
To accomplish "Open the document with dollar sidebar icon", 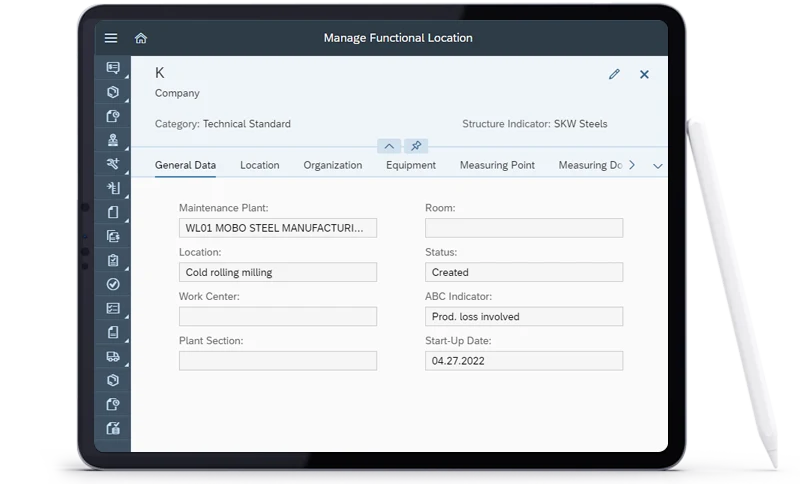I will coord(113,236).
